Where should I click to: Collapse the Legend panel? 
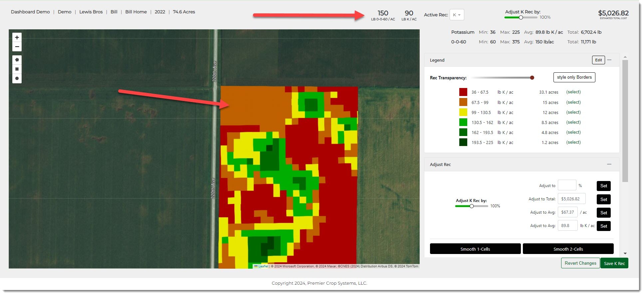pos(609,60)
